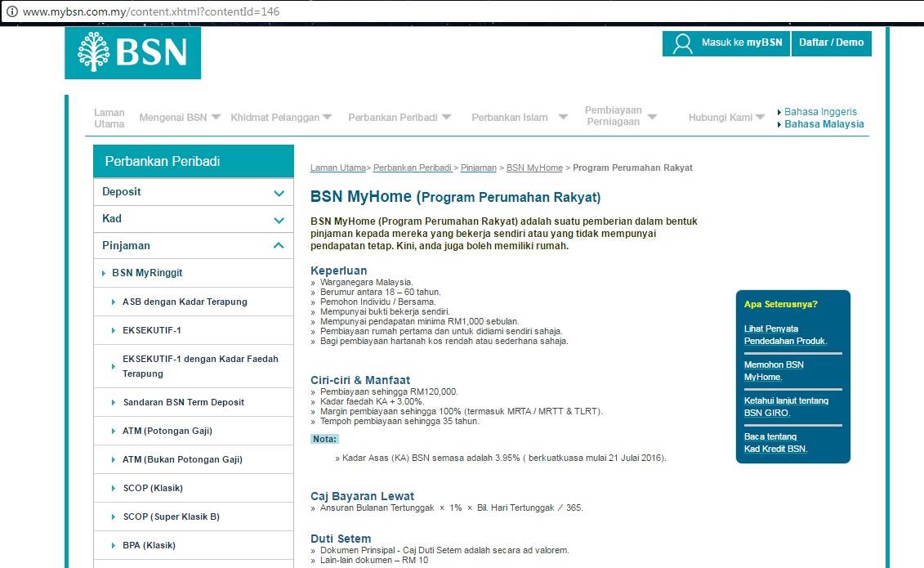Click the site info icon in the address bar

coord(11,11)
